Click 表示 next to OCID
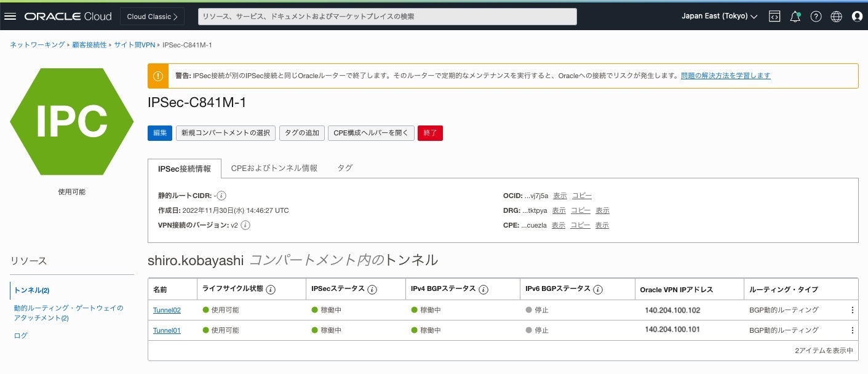868x374 pixels. click(560, 196)
